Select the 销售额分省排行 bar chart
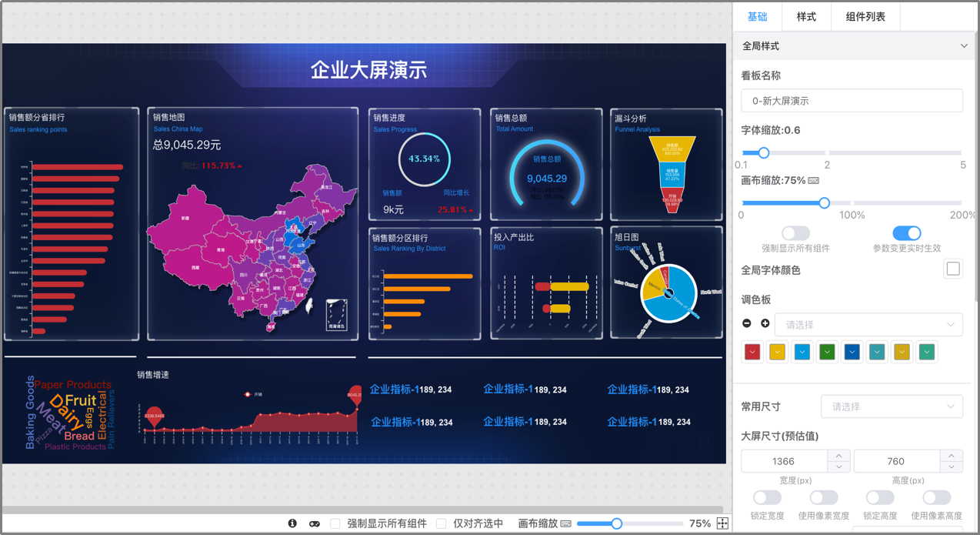Image resolution: width=980 pixels, height=535 pixels. (x=72, y=224)
